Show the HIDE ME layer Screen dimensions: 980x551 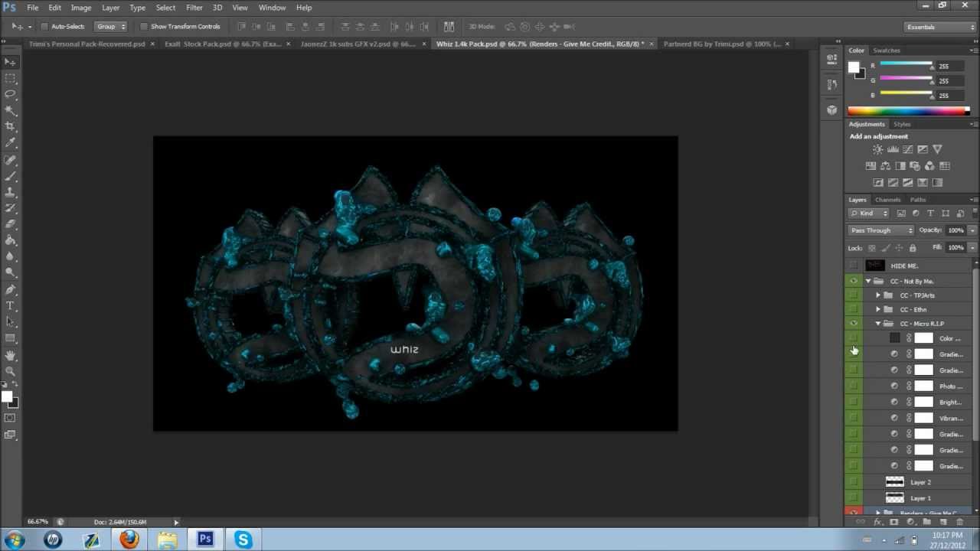(854, 266)
